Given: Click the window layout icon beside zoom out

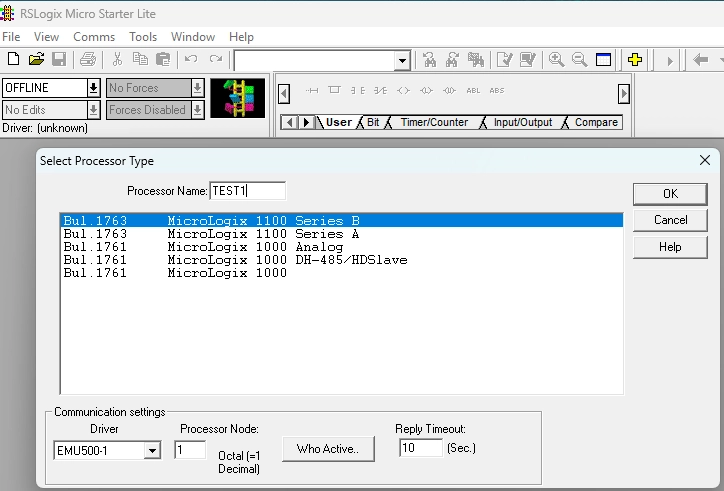Looking at the screenshot, I should 603,60.
